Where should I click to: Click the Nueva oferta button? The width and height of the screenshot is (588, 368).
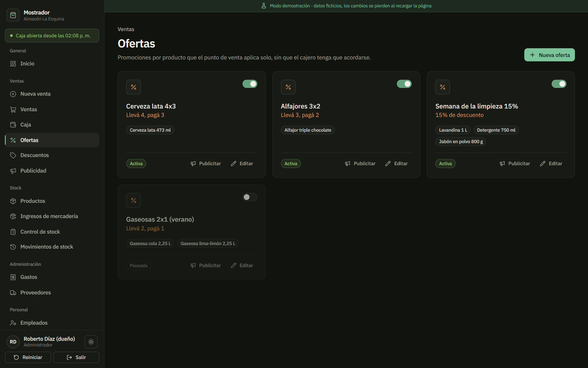click(549, 55)
